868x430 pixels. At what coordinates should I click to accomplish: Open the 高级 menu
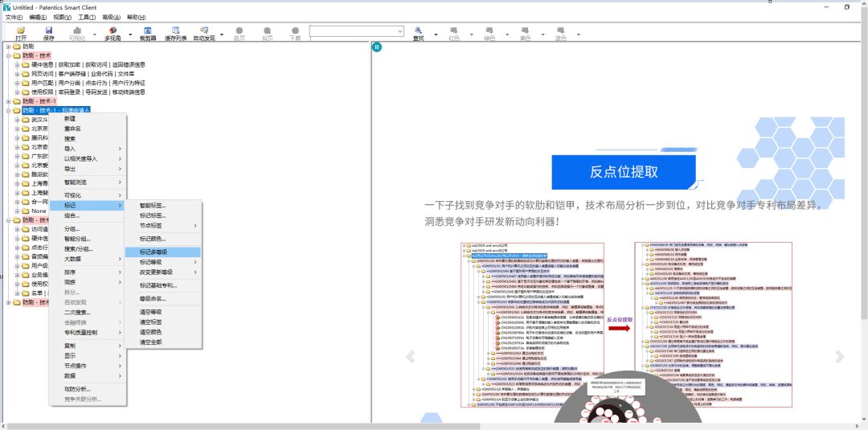[x=111, y=17]
